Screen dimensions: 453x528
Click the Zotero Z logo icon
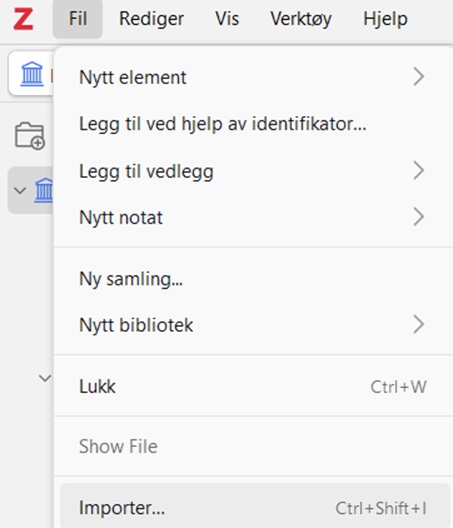(x=23, y=19)
